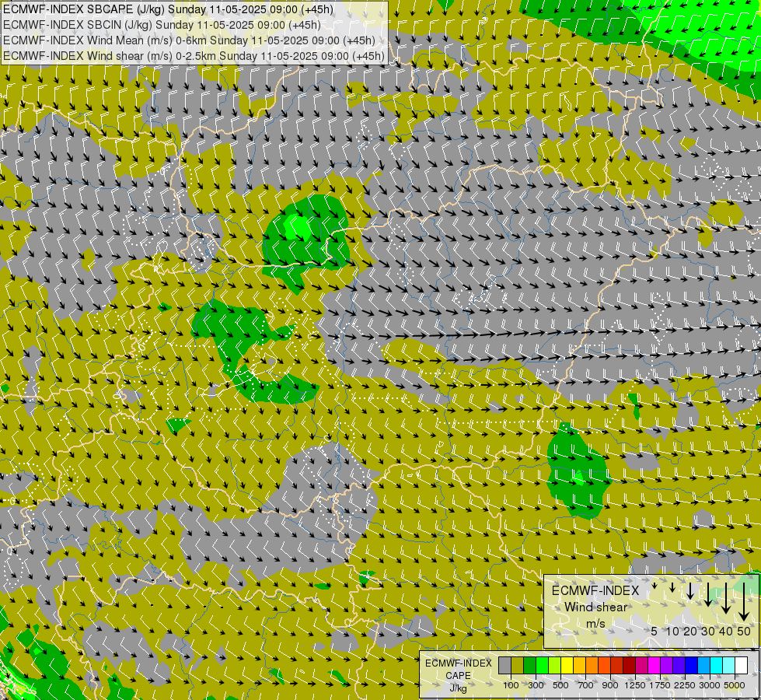
Task: Select the white CAPE legend swatch
Action: [741, 665]
